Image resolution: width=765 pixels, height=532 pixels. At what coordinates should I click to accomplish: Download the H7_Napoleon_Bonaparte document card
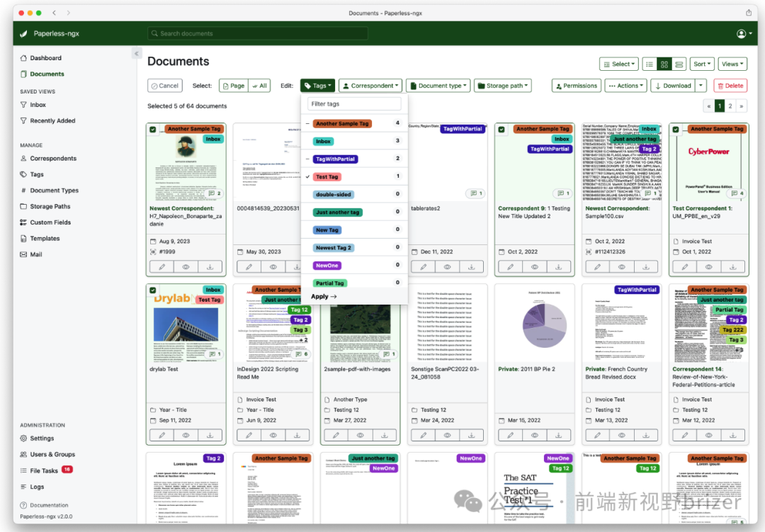coord(210,267)
